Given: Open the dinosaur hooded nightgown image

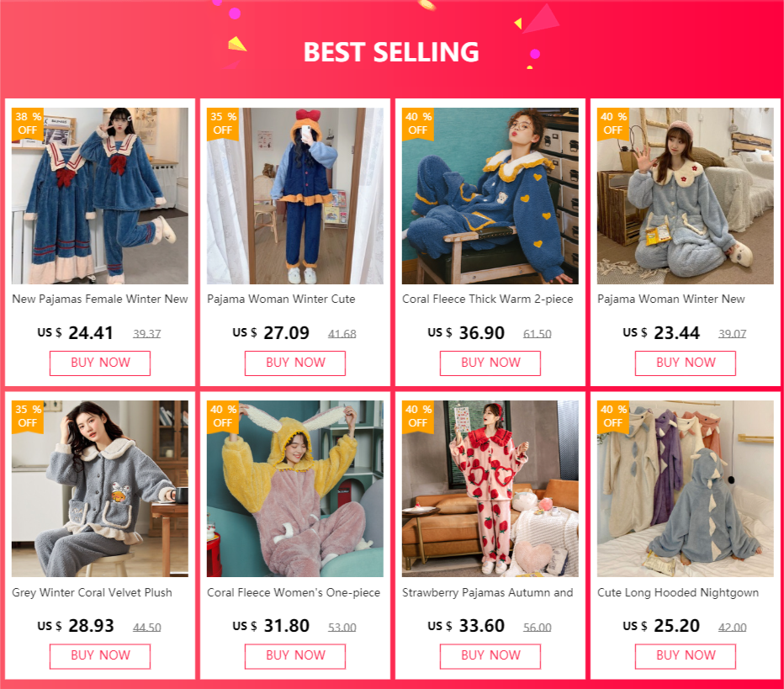Looking at the screenshot, I should click(x=686, y=489).
